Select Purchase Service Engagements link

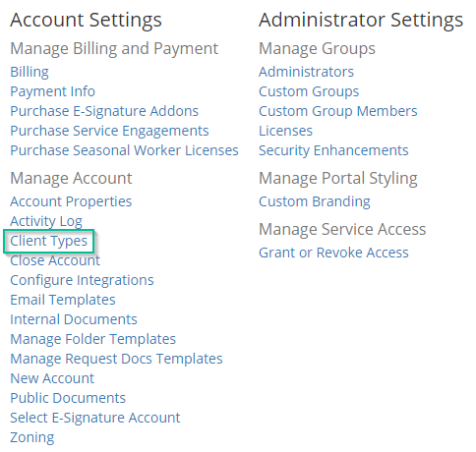click(109, 131)
